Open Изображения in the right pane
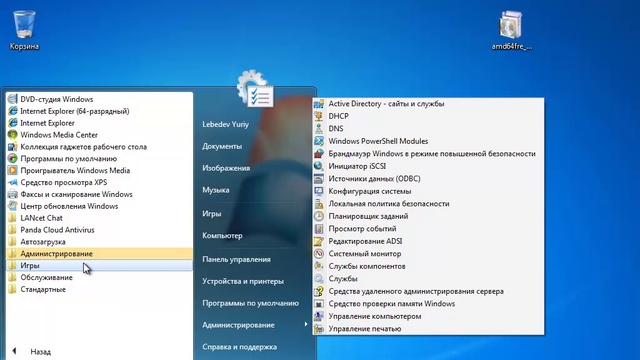The width and height of the screenshot is (640, 360). click(226, 168)
